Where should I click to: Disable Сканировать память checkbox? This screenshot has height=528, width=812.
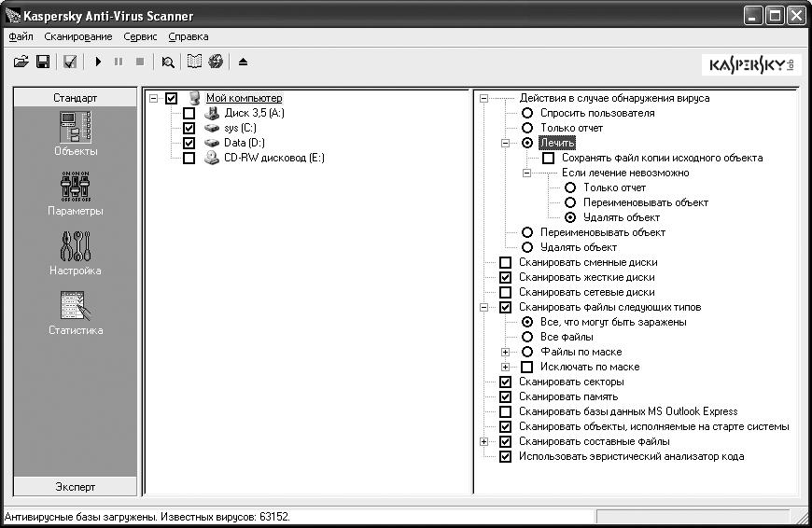tap(506, 397)
